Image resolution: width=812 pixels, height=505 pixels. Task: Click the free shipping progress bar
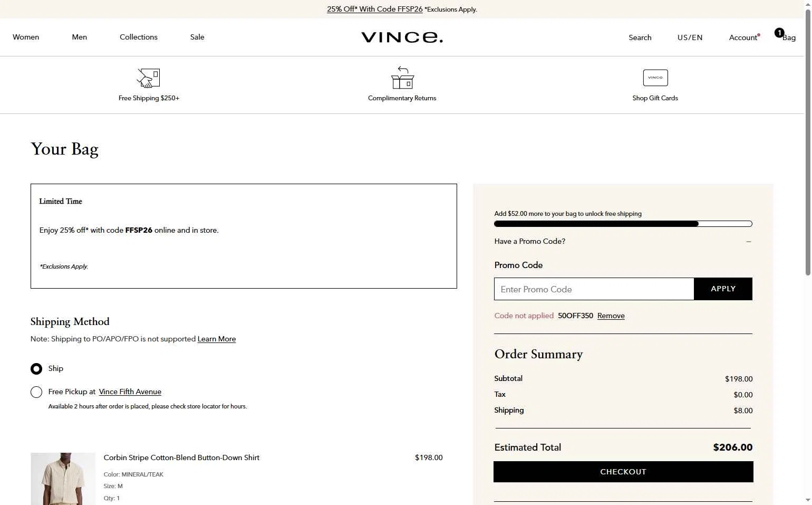tap(623, 224)
